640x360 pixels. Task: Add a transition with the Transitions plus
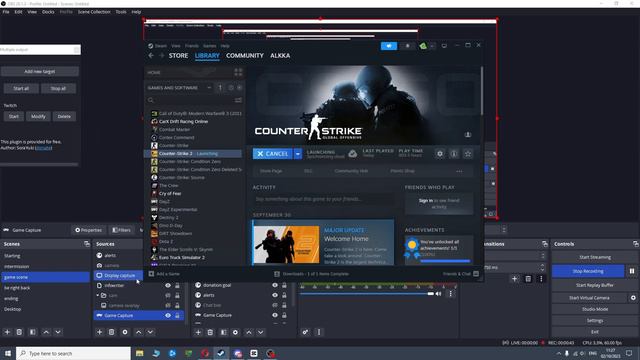click(x=514, y=279)
